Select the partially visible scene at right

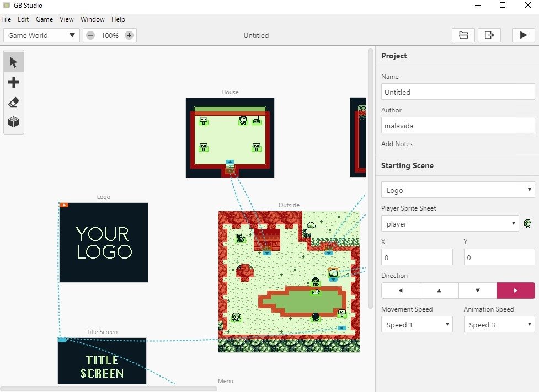point(358,137)
